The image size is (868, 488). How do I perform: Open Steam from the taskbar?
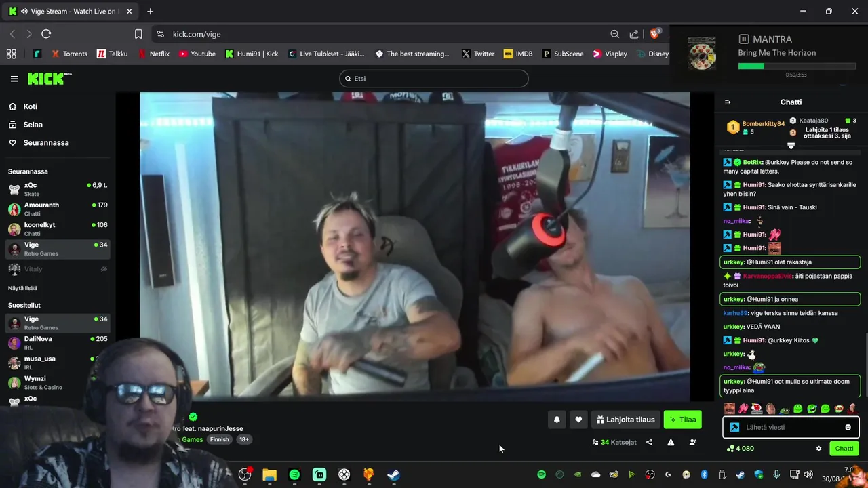pyautogui.click(x=393, y=475)
